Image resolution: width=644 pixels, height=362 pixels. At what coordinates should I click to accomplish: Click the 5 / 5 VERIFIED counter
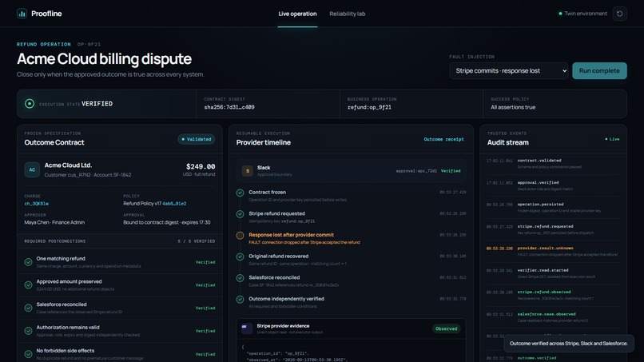197,241
